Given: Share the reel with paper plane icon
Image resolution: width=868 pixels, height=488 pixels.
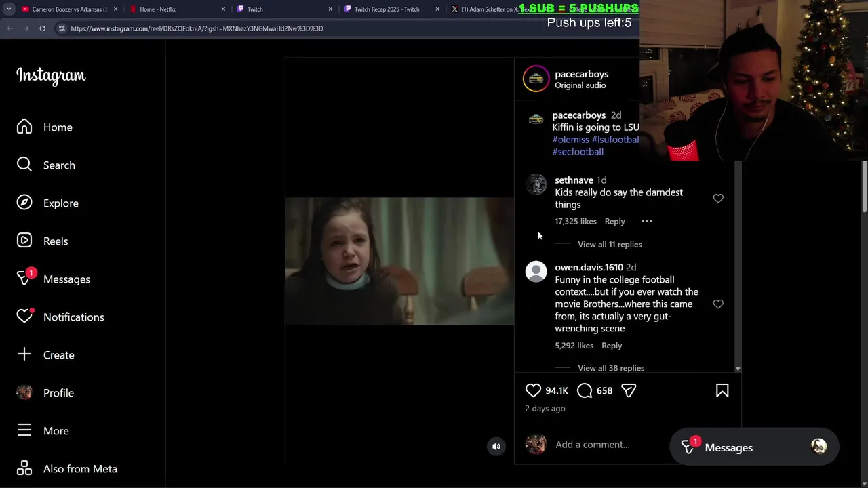Looking at the screenshot, I should click(629, 390).
